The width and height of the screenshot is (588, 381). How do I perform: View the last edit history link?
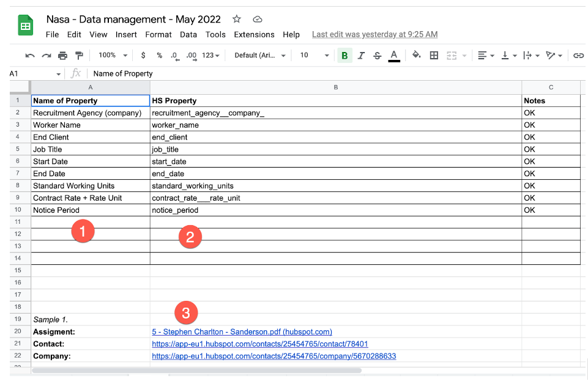coord(374,34)
